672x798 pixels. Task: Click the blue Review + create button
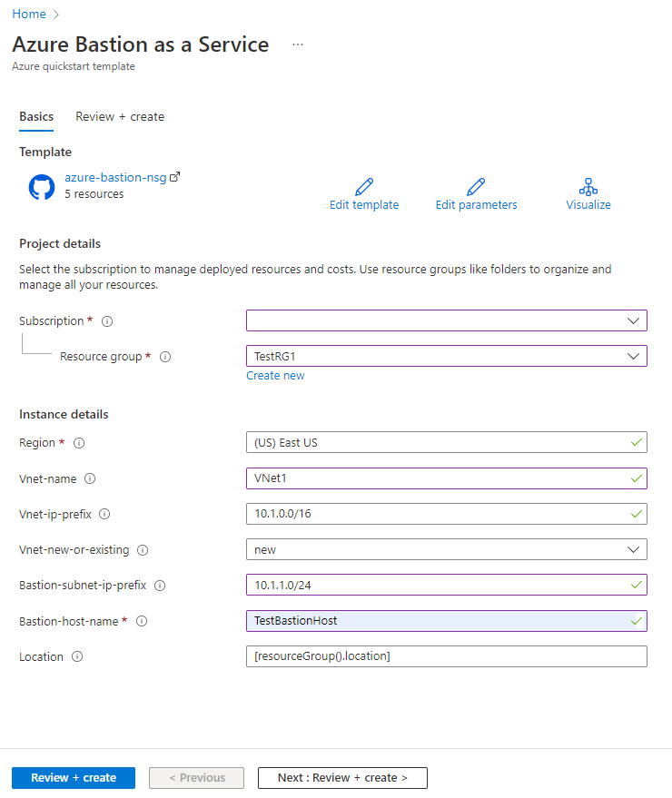(x=74, y=778)
